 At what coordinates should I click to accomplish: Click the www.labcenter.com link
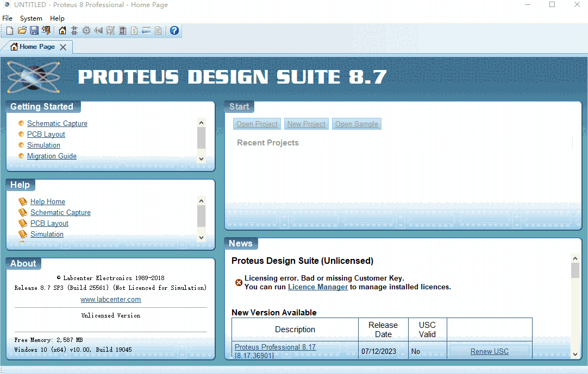pos(110,300)
